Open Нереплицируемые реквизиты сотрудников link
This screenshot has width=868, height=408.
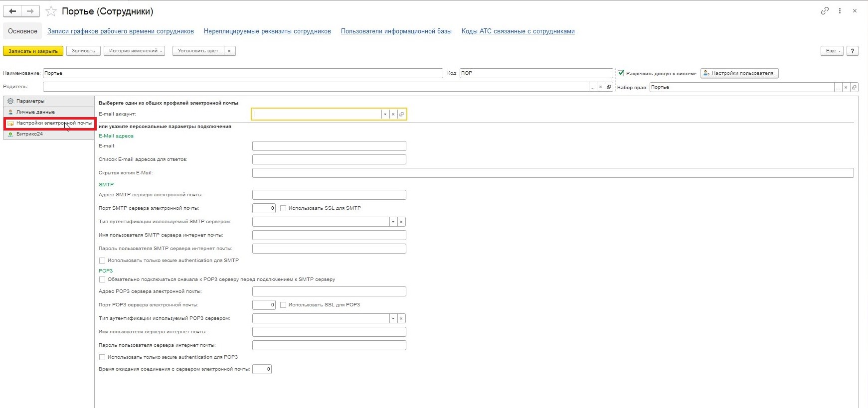coord(267,31)
